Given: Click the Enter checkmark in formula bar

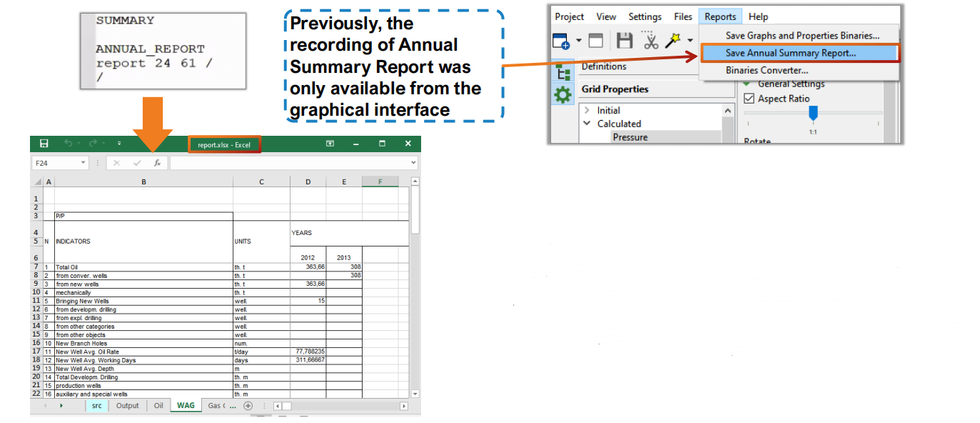Looking at the screenshot, I should point(137,163).
